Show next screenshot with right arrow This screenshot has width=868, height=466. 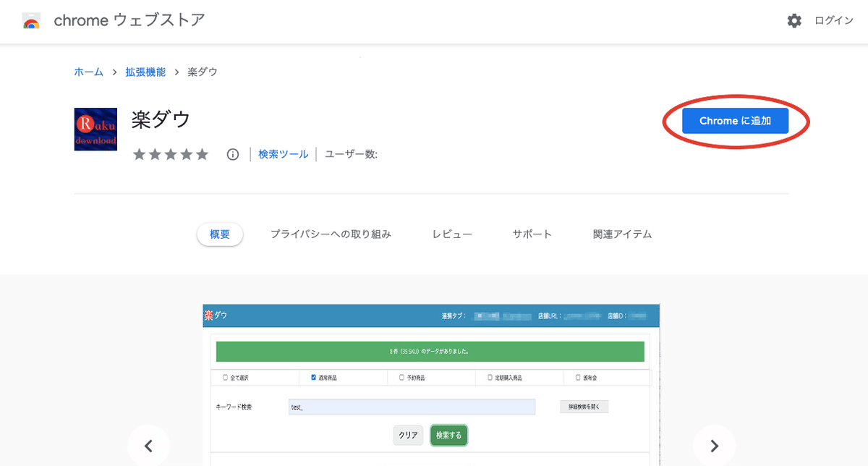714,446
